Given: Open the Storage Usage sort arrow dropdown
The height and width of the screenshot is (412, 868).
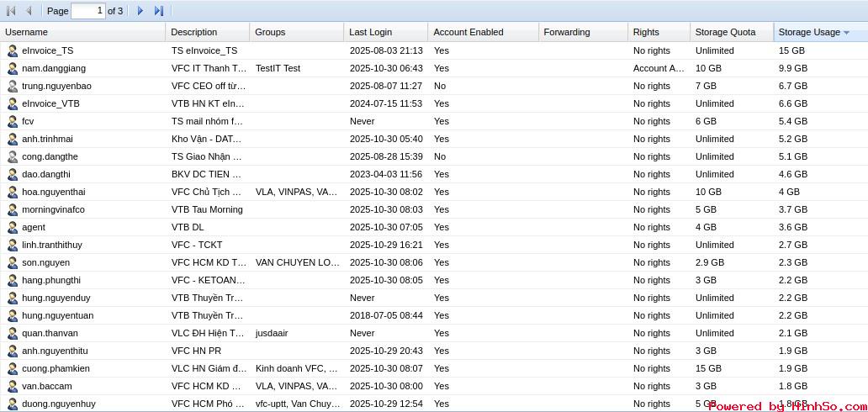Looking at the screenshot, I should pos(846,33).
